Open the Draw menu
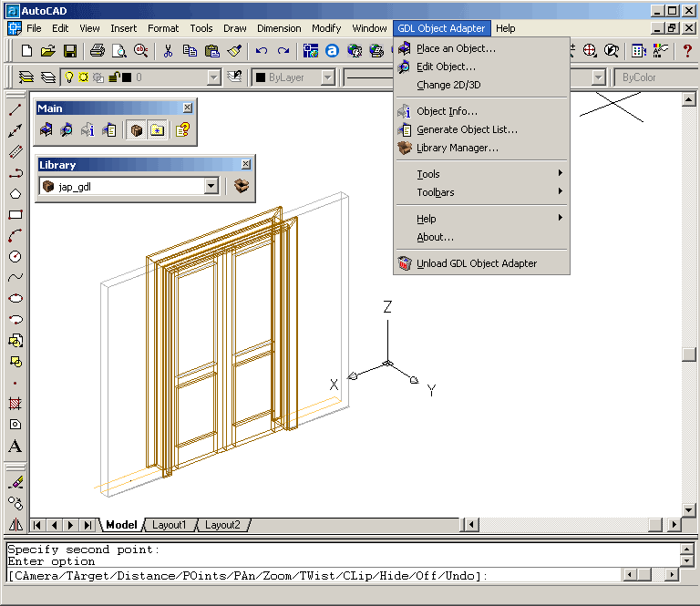Screen dimensions: 700x606 coord(235,28)
